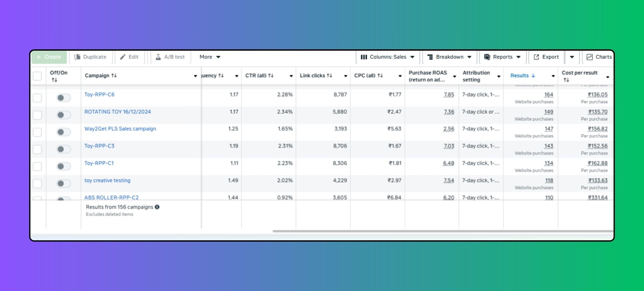Open the Reports dropdown menu

(502, 57)
